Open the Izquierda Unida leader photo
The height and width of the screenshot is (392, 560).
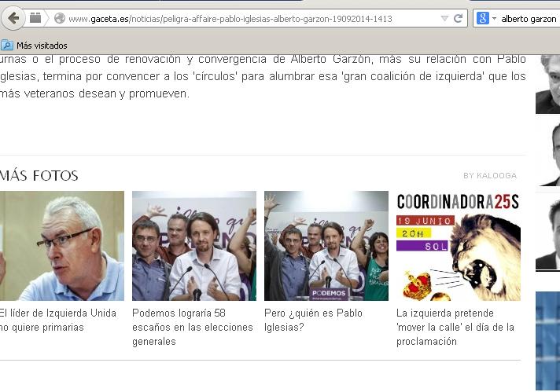[61, 246]
